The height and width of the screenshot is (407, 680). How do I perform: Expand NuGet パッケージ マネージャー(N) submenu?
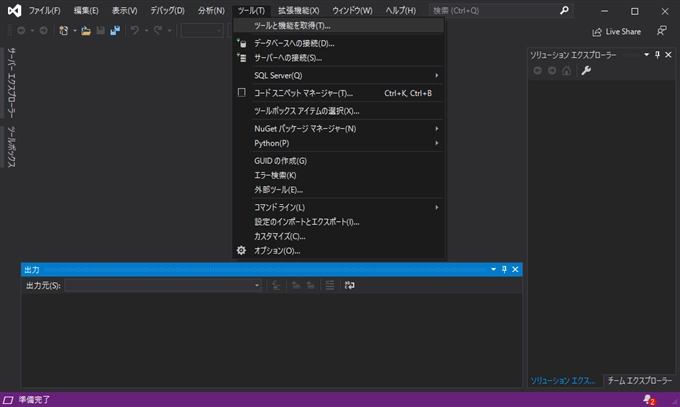pyautogui.click(x=338, y=128)
